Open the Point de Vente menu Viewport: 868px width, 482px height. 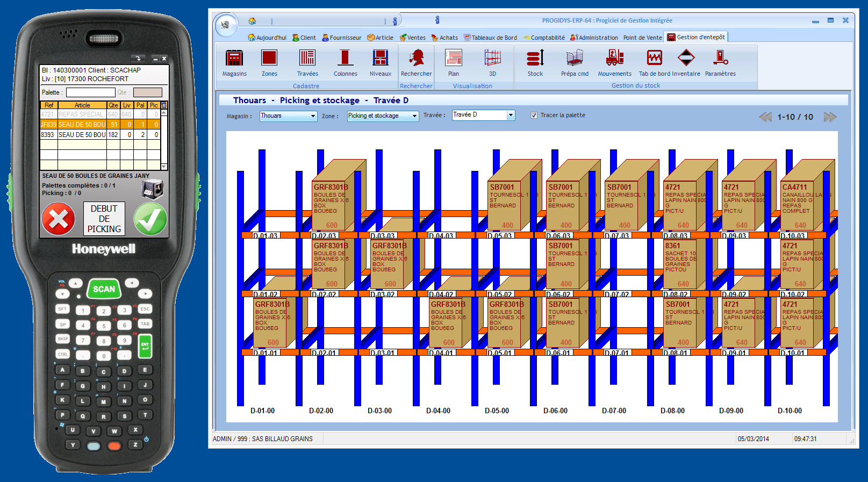point(643,38)
